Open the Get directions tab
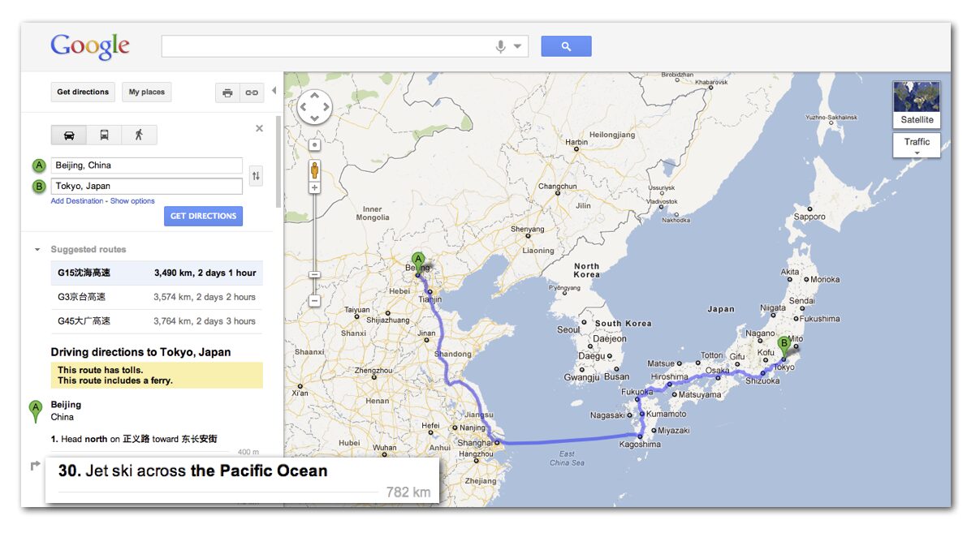 point(83,92)
